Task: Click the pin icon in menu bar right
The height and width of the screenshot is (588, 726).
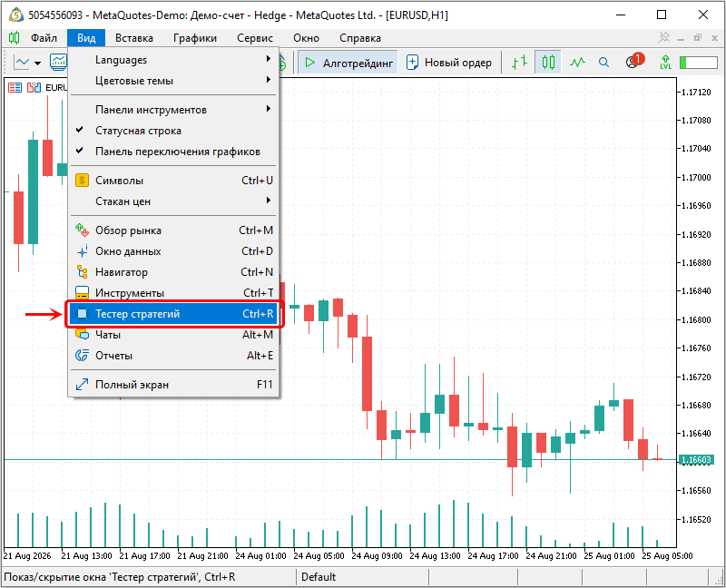Action: (x=664, y=37)
